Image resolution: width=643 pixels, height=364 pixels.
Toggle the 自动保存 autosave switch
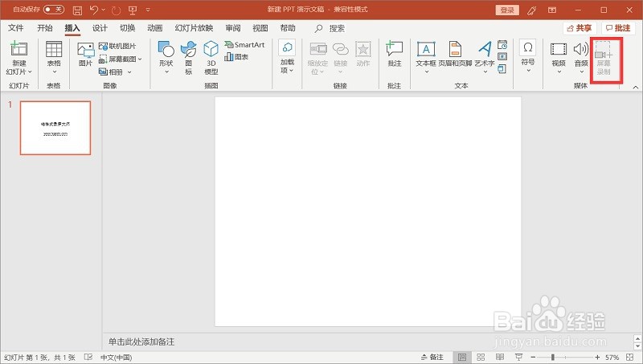(54, 9)
